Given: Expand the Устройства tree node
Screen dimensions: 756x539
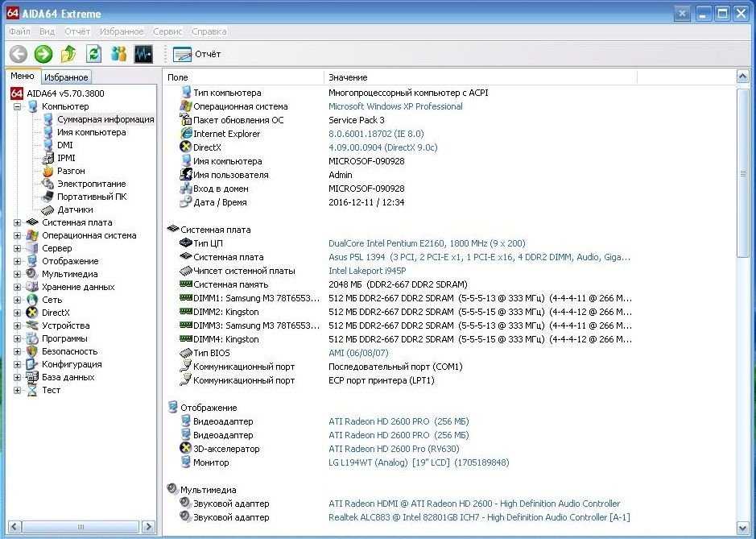Looking at the screenshot, I should coord(17,325).
